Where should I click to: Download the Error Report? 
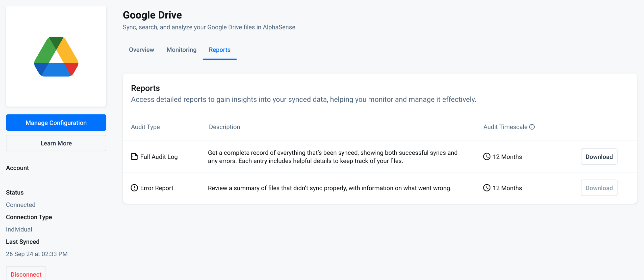599,188
